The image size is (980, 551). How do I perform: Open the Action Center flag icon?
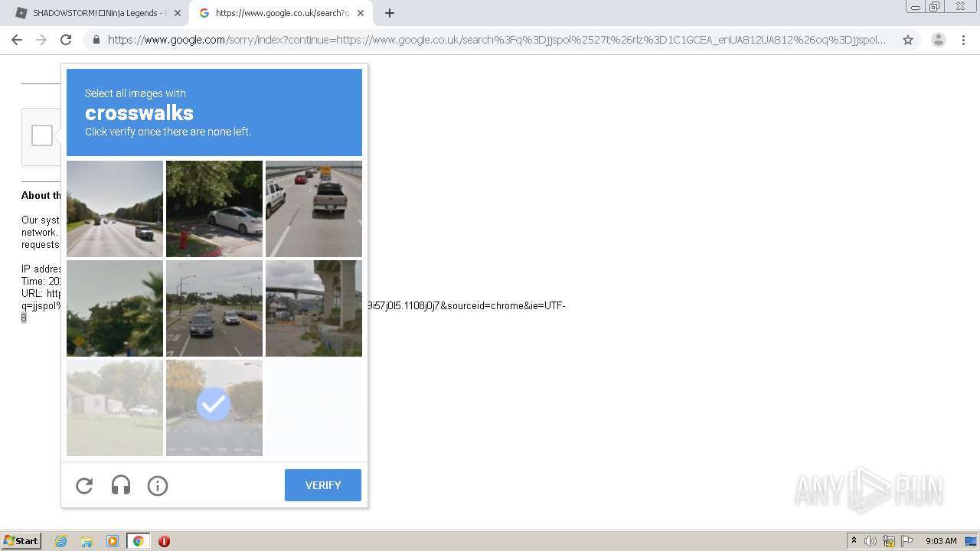pos(907,541)
